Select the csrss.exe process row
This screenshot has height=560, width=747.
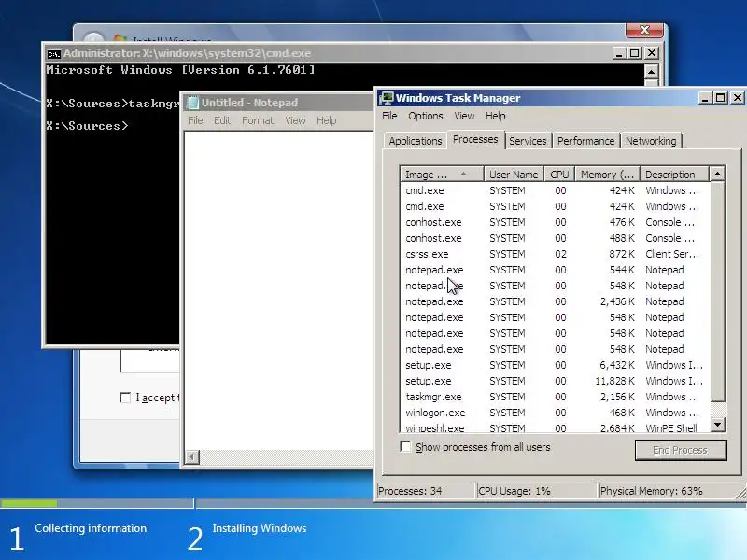point(555,254)
